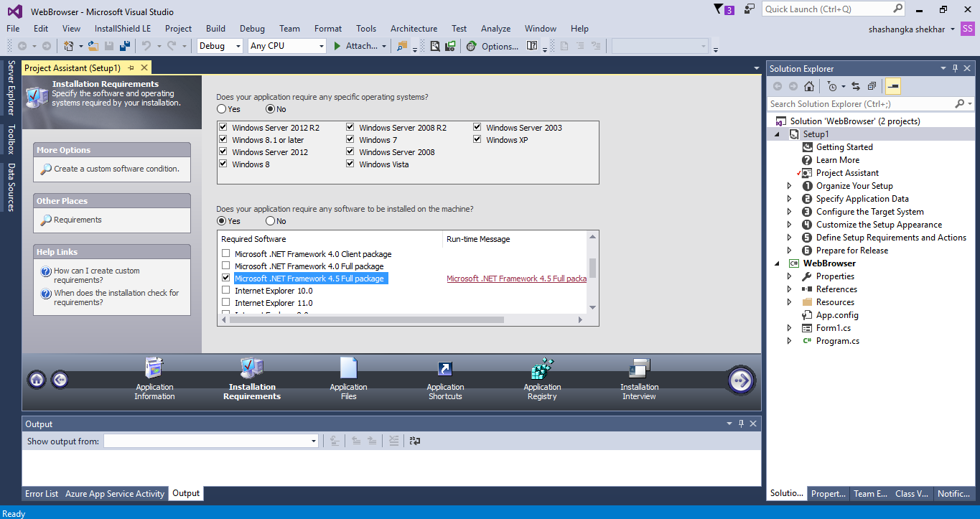The image size is (980, 519).
Task: Click Sync with Active Document icon
Action: click(856, 86)
